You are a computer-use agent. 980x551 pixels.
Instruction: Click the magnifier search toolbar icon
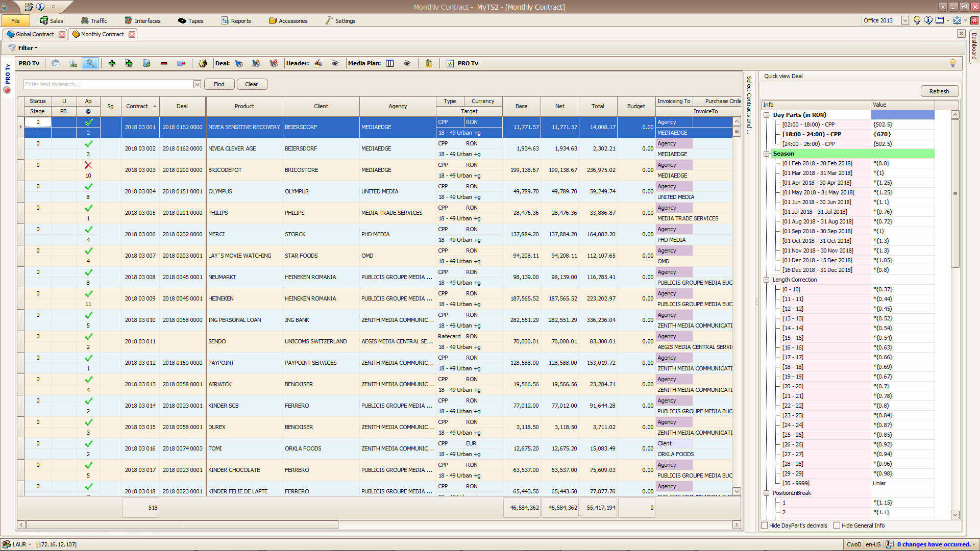pos(90,63)
